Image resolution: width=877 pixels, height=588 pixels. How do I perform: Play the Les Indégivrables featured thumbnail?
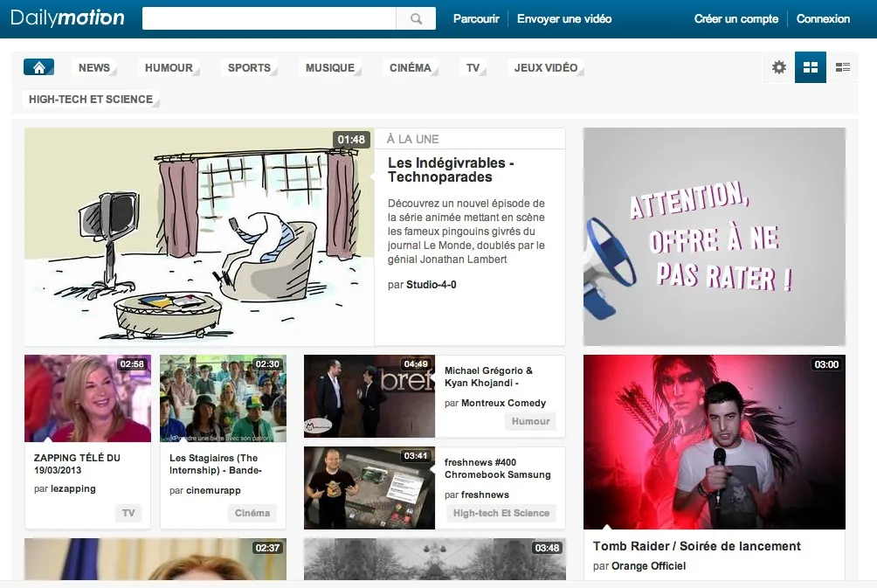click(199, 237)
